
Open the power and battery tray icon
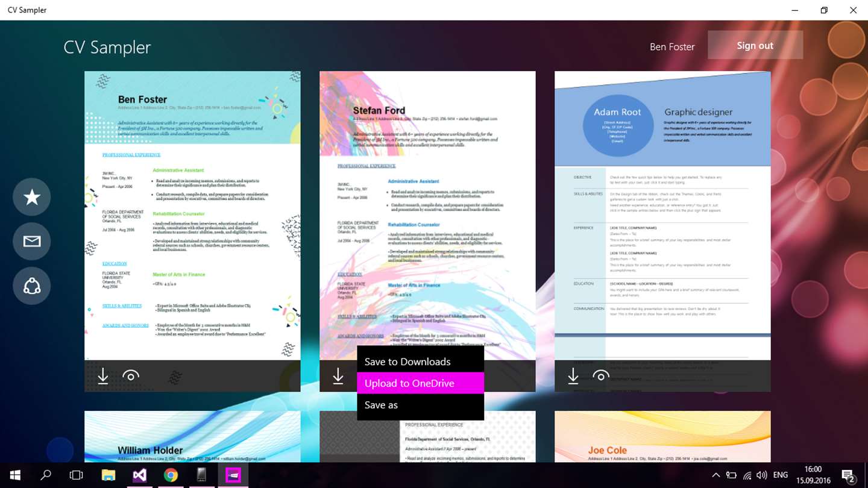click(x=731, y=475)
